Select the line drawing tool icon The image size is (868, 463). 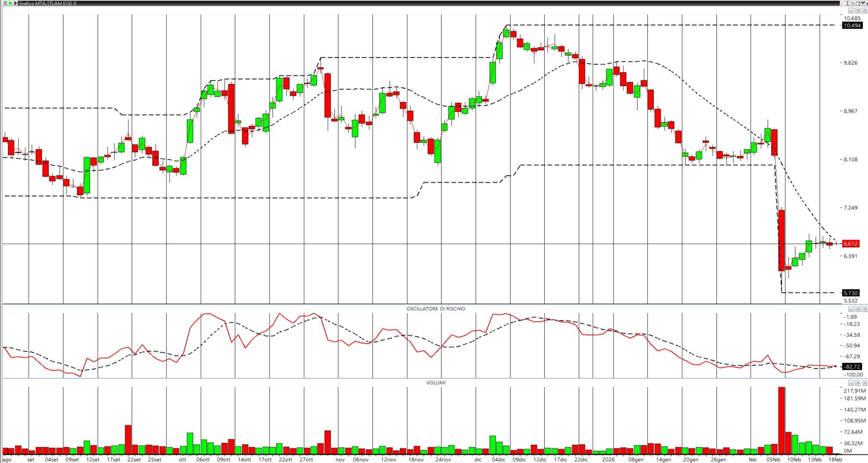(843, 3)
